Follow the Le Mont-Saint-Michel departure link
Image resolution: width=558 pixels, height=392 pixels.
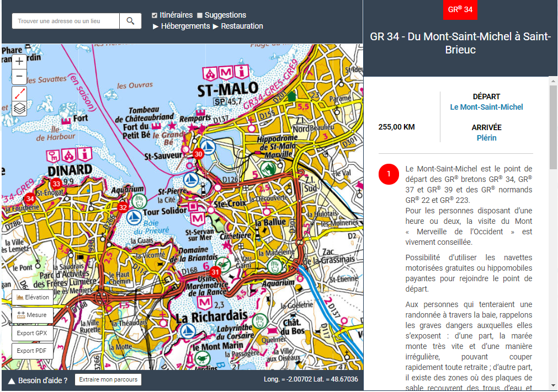486,107
